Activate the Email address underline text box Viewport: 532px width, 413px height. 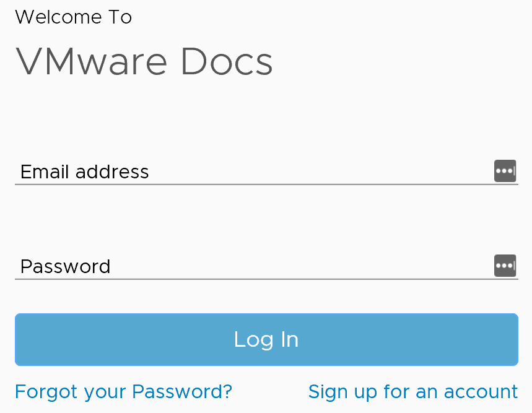pyautogui.click(x=266, y=172)
